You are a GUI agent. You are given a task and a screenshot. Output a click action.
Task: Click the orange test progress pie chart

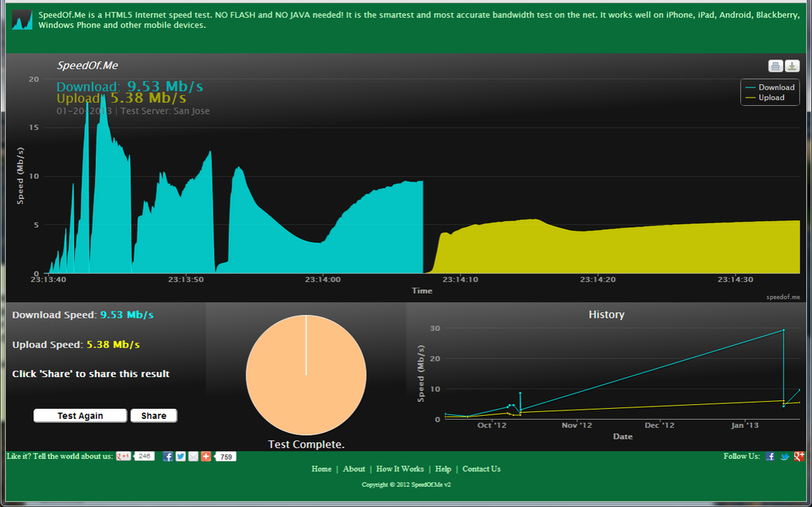tap(306, 375)
